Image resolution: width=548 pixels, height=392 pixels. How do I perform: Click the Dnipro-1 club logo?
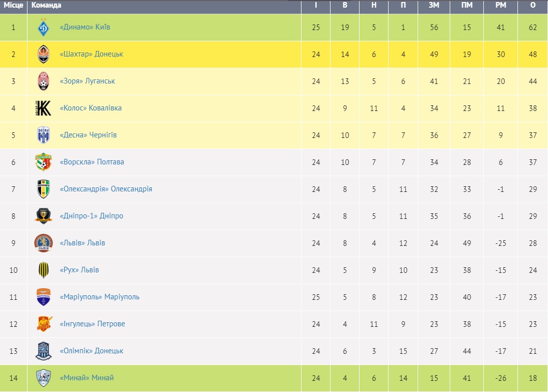[43, 216]
